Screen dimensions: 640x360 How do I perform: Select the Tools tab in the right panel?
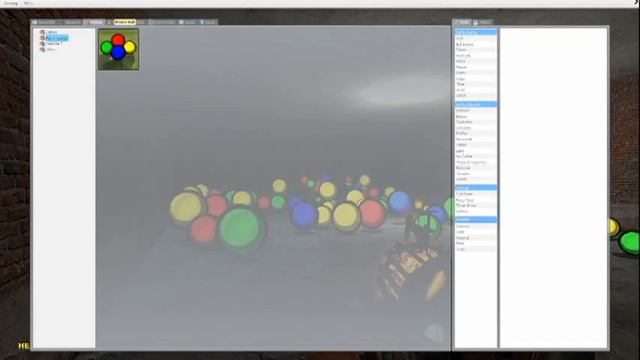click(x=462, y=22)
